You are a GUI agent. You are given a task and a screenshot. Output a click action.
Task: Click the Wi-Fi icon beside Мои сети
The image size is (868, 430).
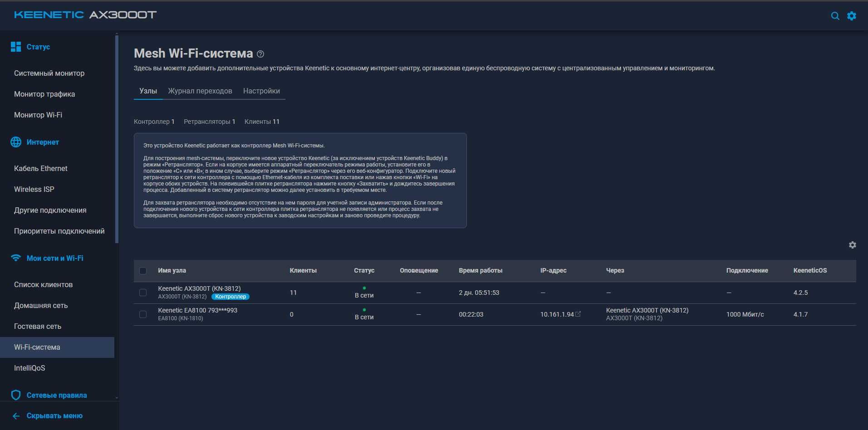16,258
